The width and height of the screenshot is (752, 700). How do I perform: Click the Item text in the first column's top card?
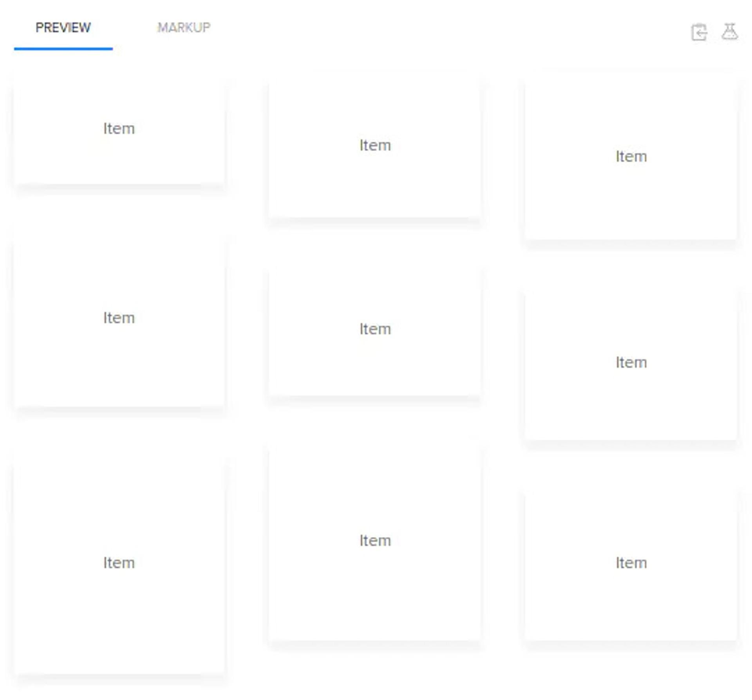(119, 128)
